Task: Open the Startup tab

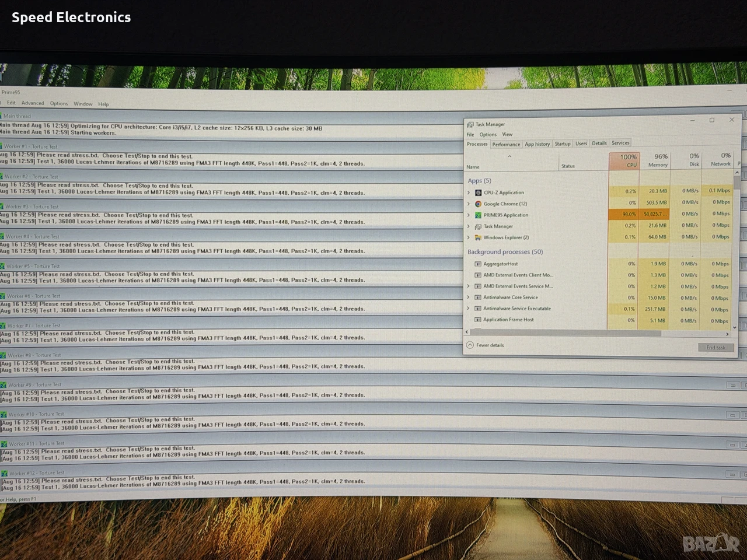Action: [x=563, y=143]
